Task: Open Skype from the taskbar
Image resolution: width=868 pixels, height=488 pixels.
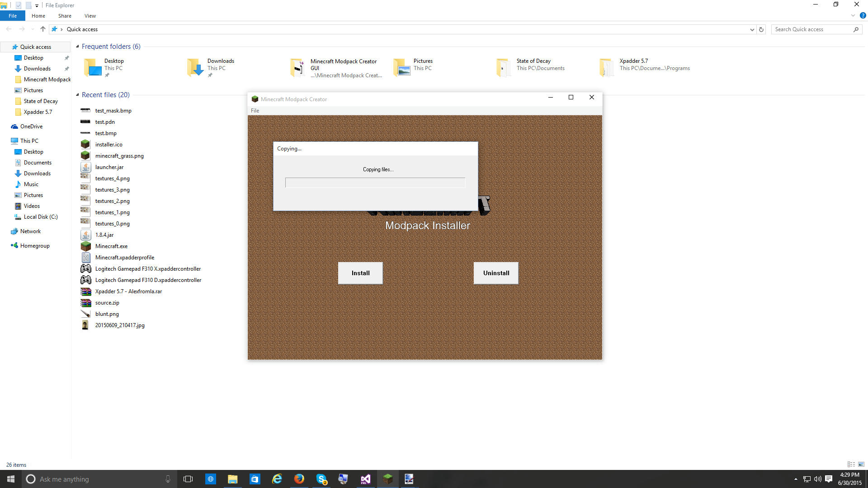Action: coord(321,479)
